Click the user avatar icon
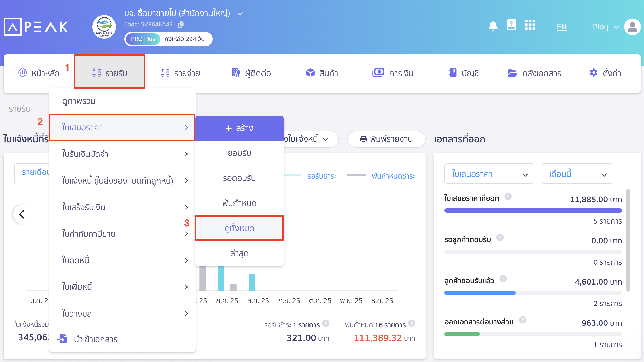Screen dimensions: 644x362 632,27
